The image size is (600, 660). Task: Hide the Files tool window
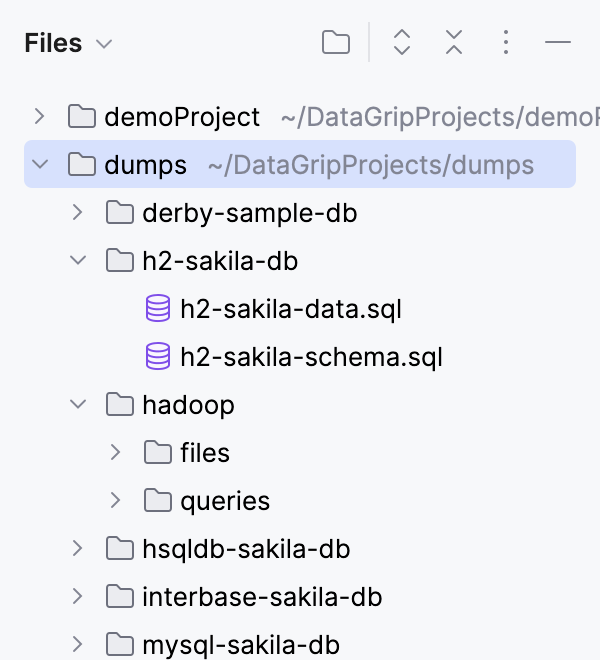557,42
